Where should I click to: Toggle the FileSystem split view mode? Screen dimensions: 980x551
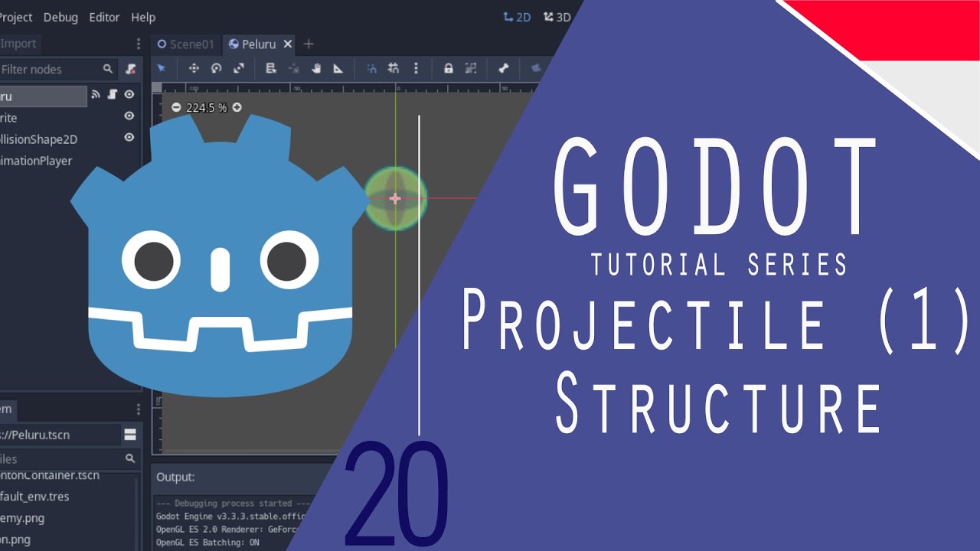click(x=130, y=435)
